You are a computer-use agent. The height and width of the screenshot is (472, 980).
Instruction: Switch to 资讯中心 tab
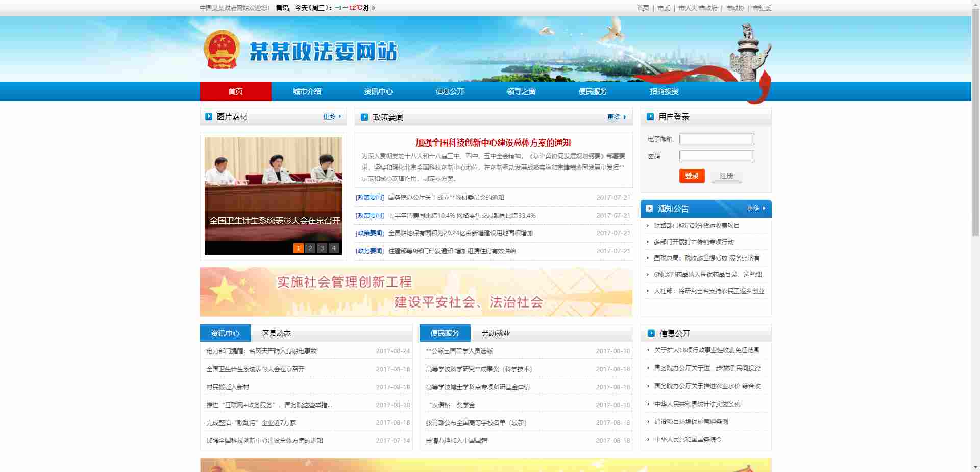[226, 333]
